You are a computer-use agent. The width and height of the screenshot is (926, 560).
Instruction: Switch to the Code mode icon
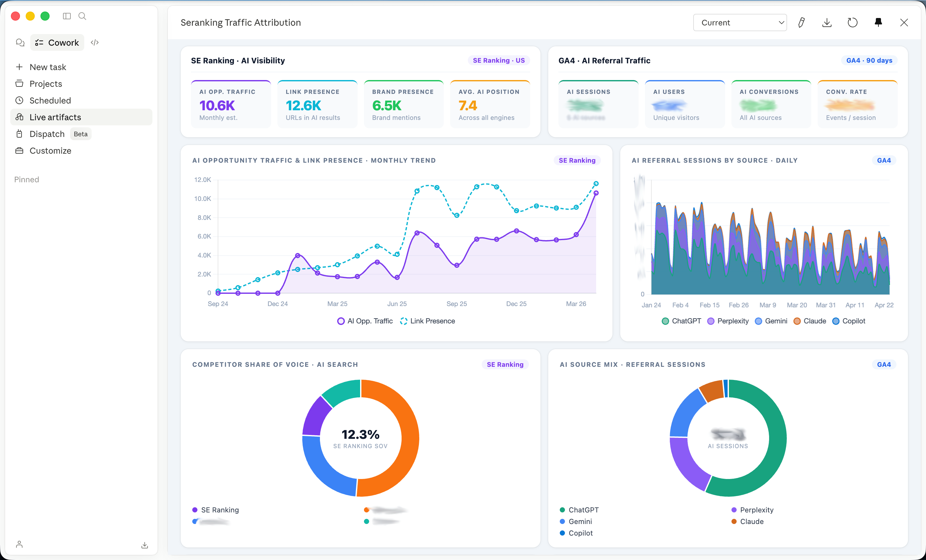coord(95,42)
